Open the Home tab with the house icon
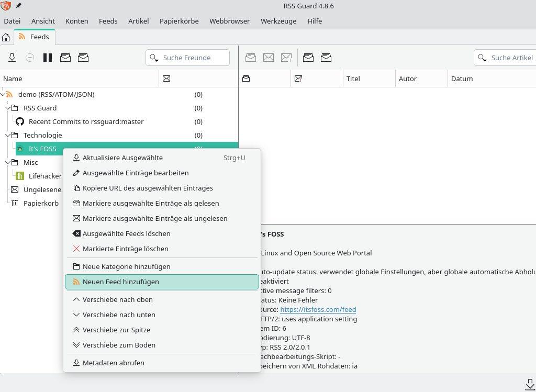The height and width of the screenshot is (392, 536). point(5,37)
